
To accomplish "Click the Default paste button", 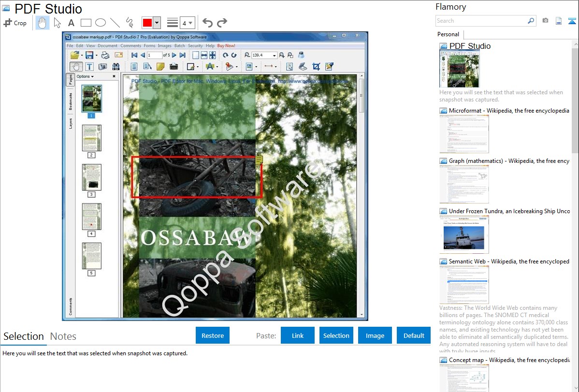I will point(414,335).
